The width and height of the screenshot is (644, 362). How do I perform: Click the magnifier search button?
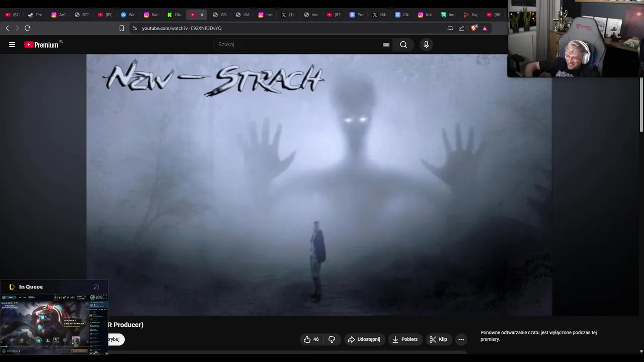point(404,44)
